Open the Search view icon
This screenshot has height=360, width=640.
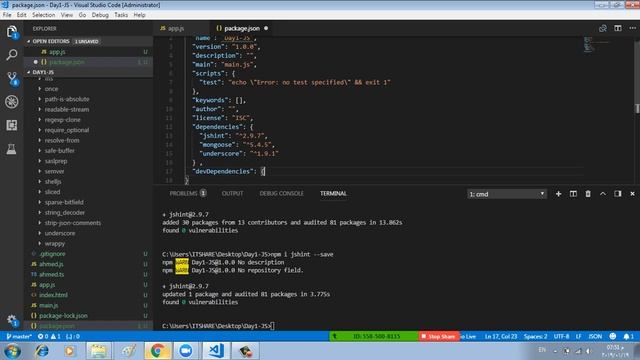[x=11, y=54]
